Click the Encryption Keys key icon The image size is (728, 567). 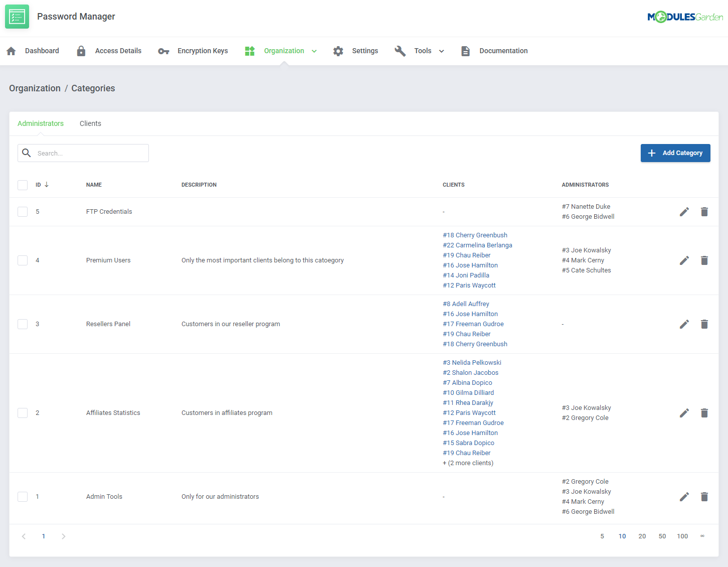click(163, 51)
